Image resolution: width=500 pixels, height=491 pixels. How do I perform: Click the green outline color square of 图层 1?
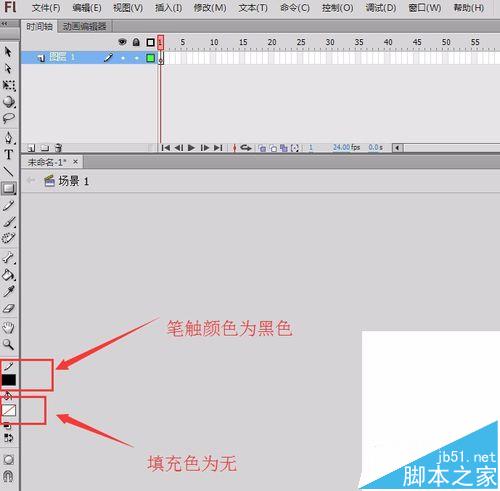coord(151,58)
